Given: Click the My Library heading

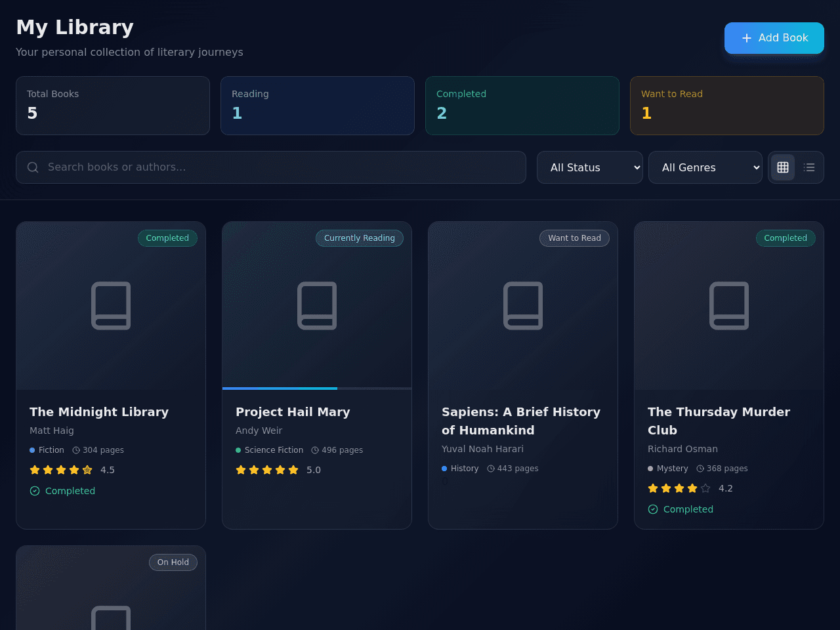Looking at the screenshot, I should click(x=75, y=28).
